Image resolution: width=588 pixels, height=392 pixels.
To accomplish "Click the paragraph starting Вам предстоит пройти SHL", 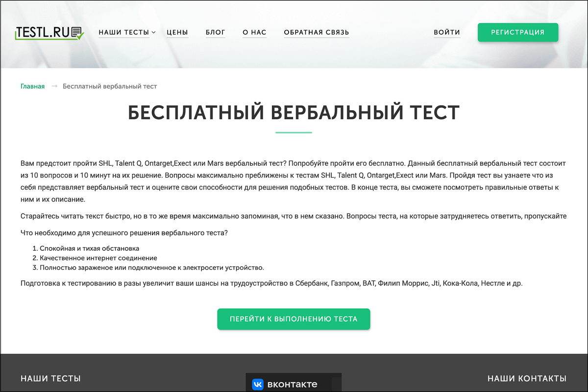I will point(294,181).
